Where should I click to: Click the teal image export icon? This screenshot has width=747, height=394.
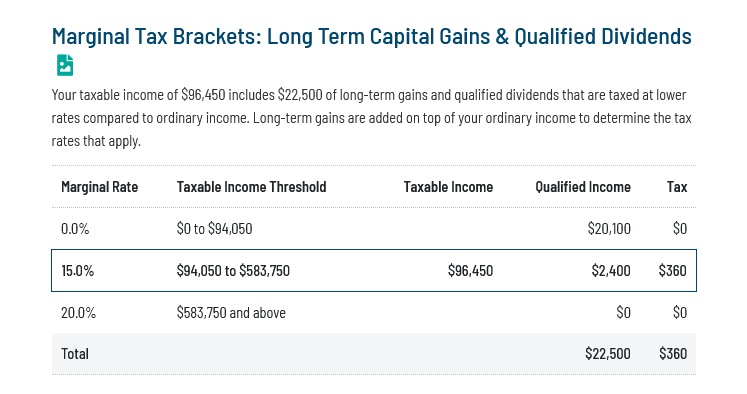65,65
